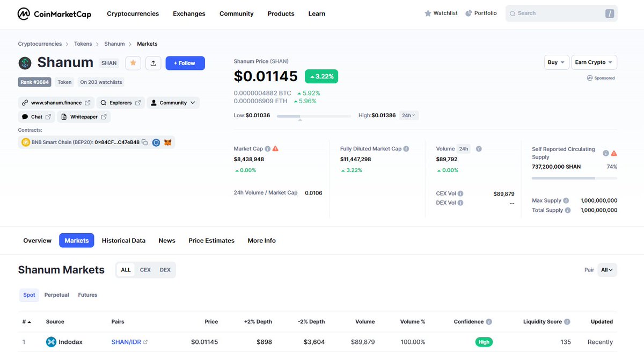The width and height of the screenshot is (644, 352).
Task: Click the Shanum token logo
Action: pyautogui.click(x=25, y=63)
